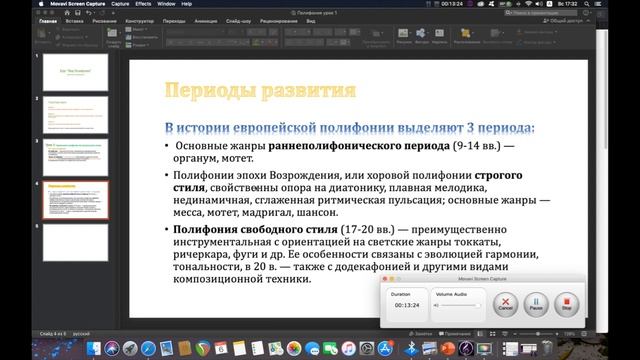Open Messages from the Dock
This screenshot has height=360, width=640.
(x=312, y=348)
